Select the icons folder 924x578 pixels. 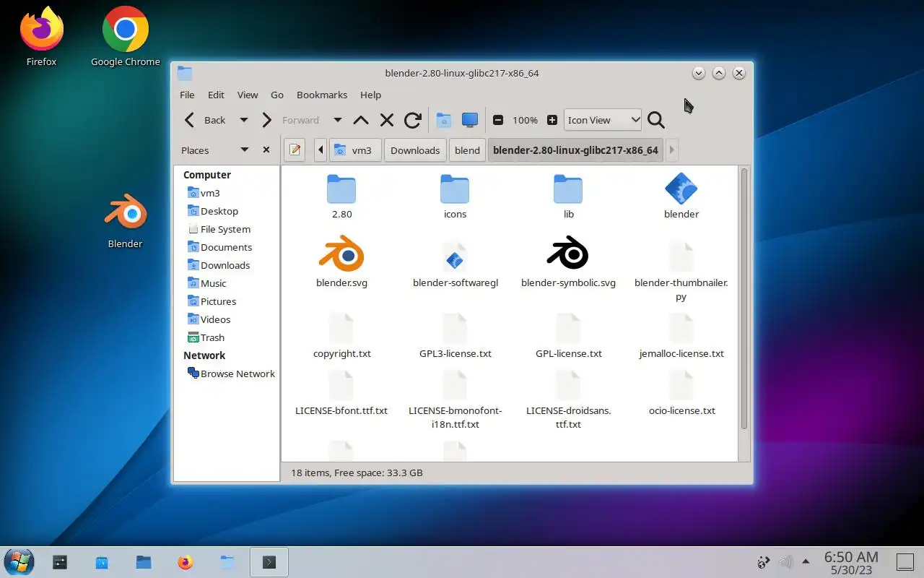(x=455, y=189)
